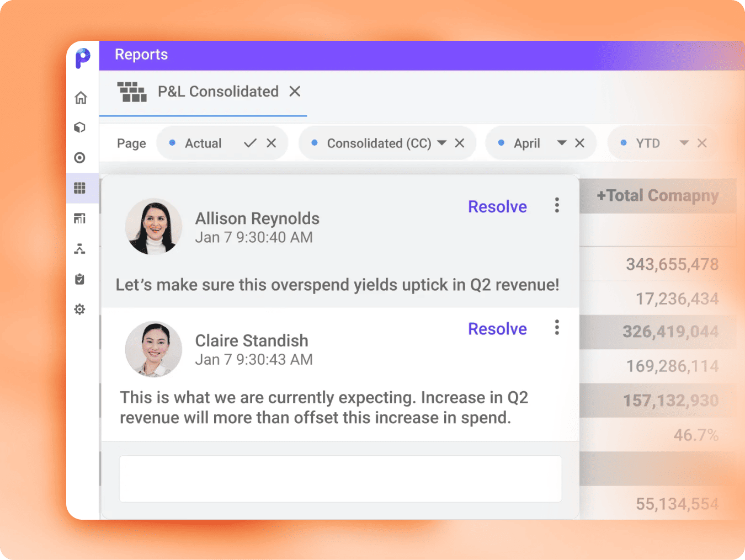Click the Jan 7 9:30:43 AM timestamp
Viewport: 745px width, 560px height.
[254, 360]
